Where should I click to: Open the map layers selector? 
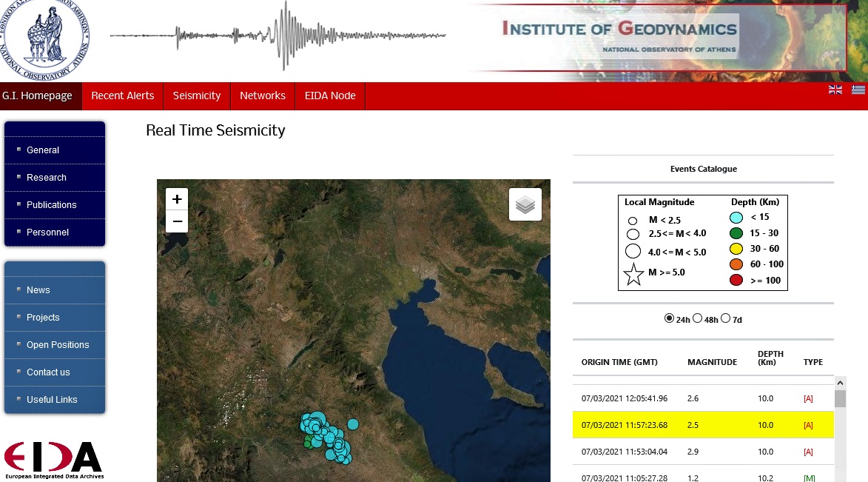tap(525, 204)
